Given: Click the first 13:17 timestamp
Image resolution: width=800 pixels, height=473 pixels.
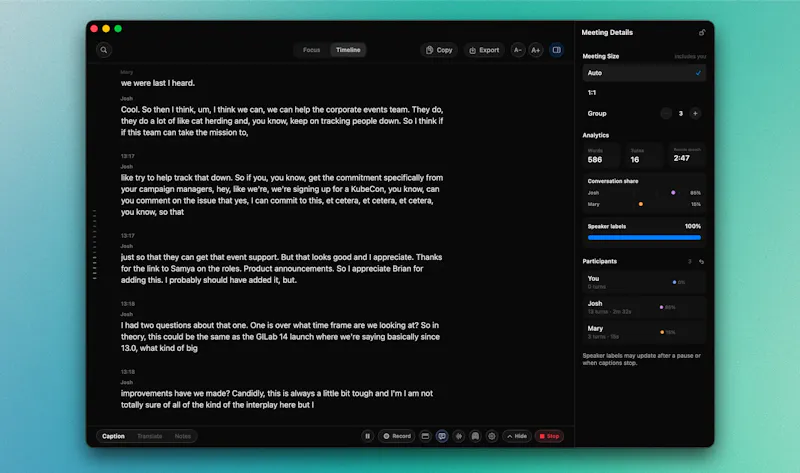Looking at the screenshot, I should (x=128, y=156).
